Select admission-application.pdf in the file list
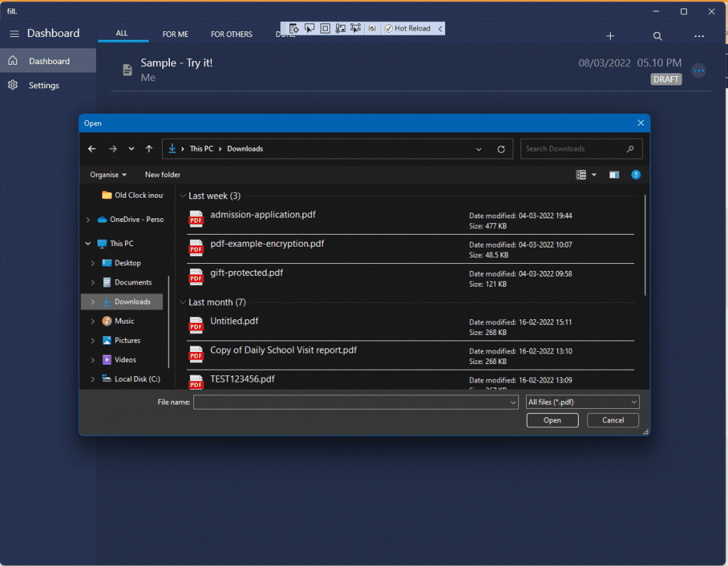 coord(263,215)
